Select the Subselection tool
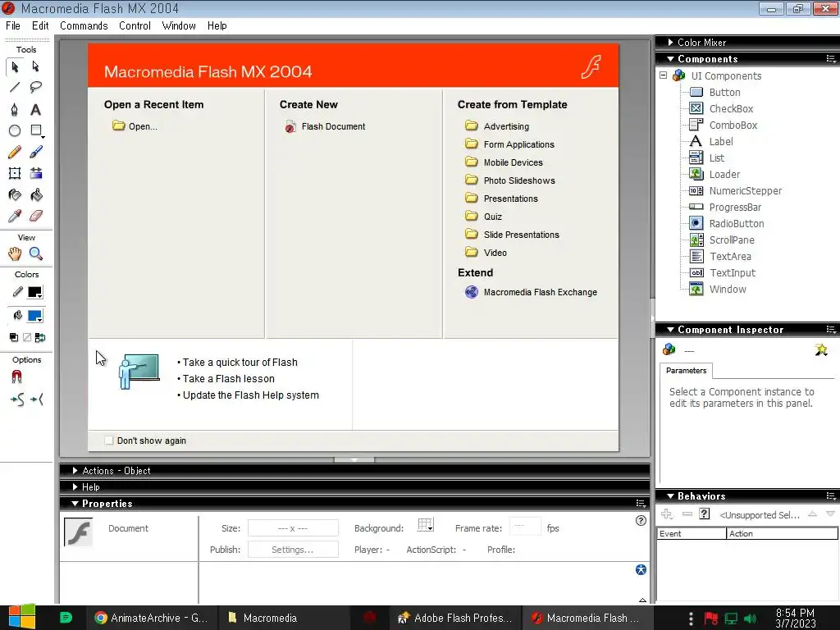The image size is (840, 630). (36, 67)
